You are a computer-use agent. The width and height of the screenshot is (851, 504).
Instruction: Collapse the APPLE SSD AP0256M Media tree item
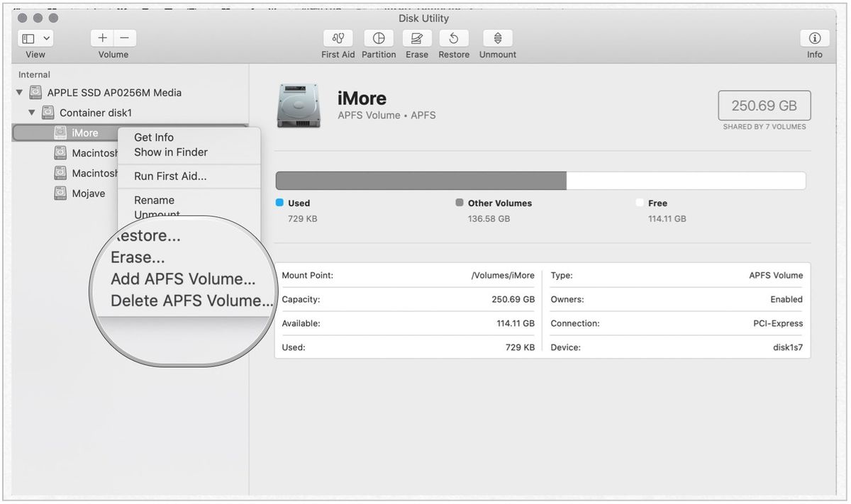tap(18, 92)
